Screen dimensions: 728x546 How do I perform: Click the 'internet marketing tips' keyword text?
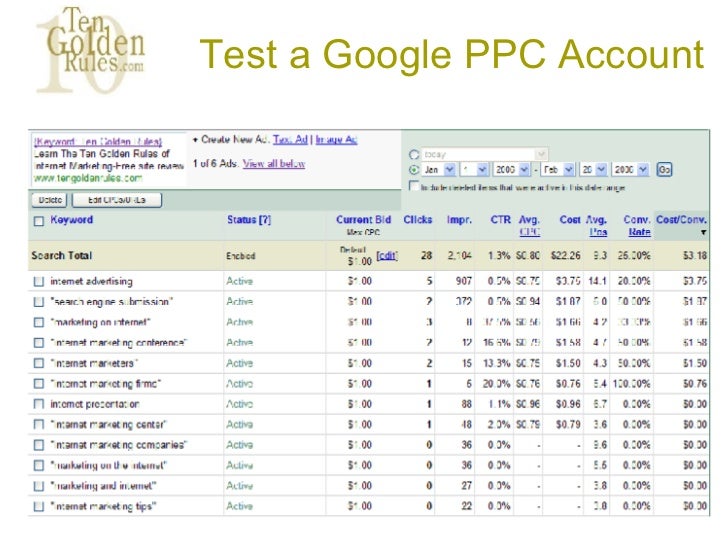103,506
